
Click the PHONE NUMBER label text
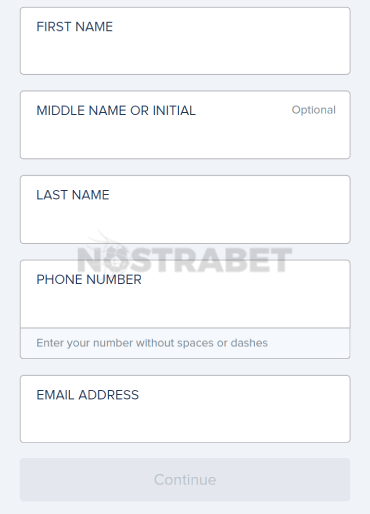click(x=89, y=280)
